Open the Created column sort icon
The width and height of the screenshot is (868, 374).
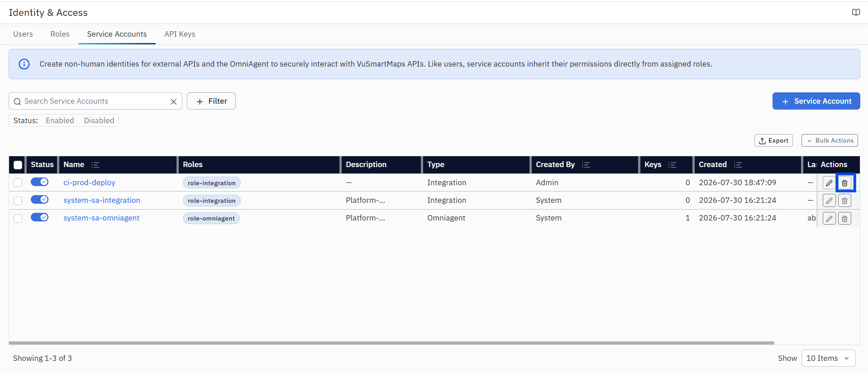[x=738, y=165]
